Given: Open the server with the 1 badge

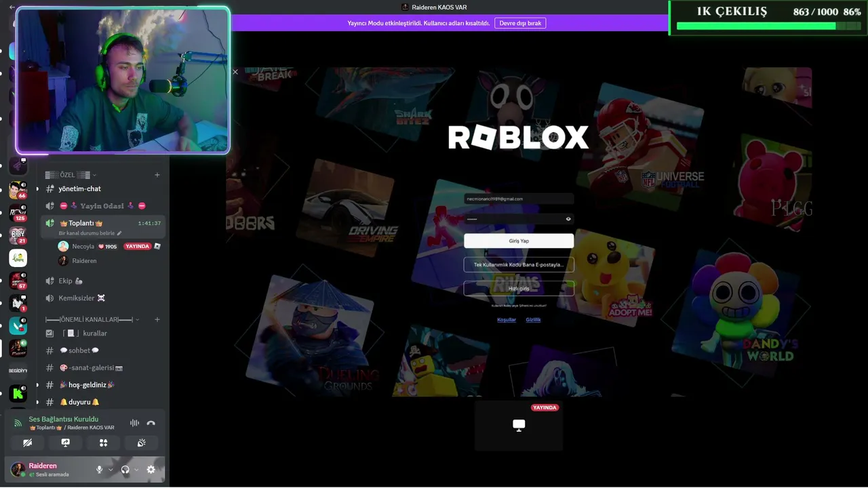Looking at the screenshot, I should pos(18,304).
